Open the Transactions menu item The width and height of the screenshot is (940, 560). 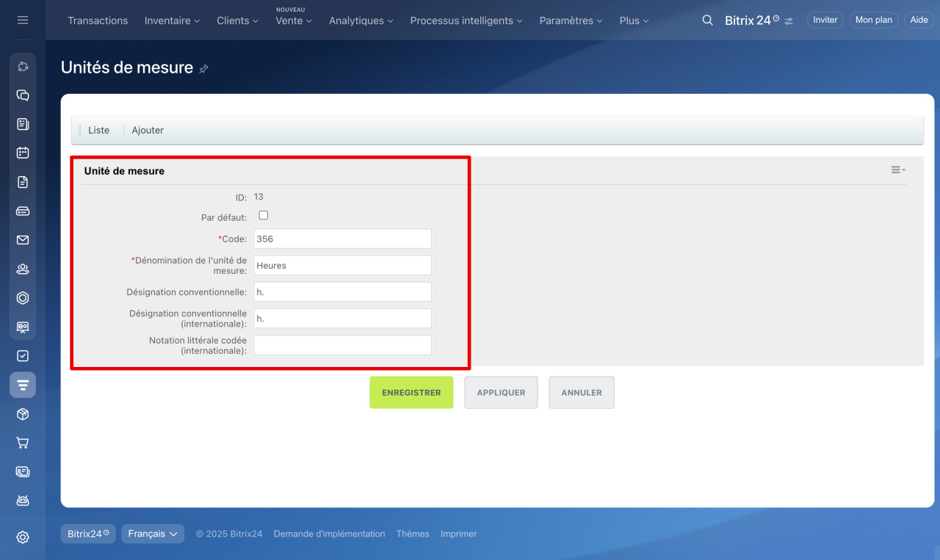tap(98, 21)
